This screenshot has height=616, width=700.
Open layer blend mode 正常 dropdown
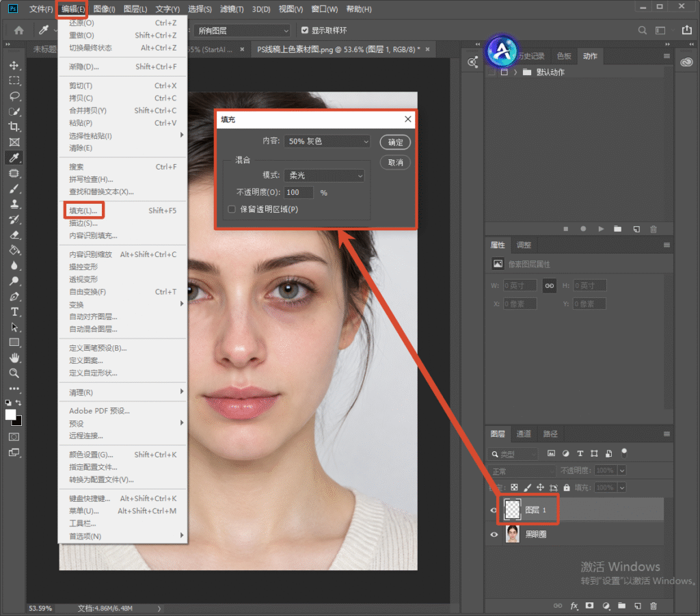[522, 471]
